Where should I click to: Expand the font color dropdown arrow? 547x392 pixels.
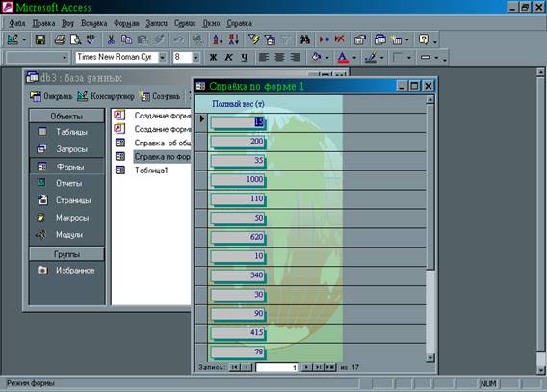point(354,58)
